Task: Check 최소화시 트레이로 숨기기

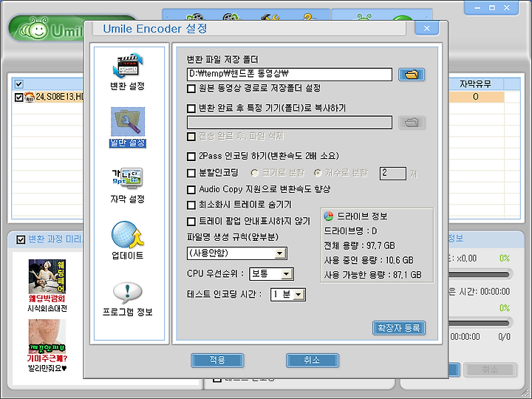Action: 191,205
